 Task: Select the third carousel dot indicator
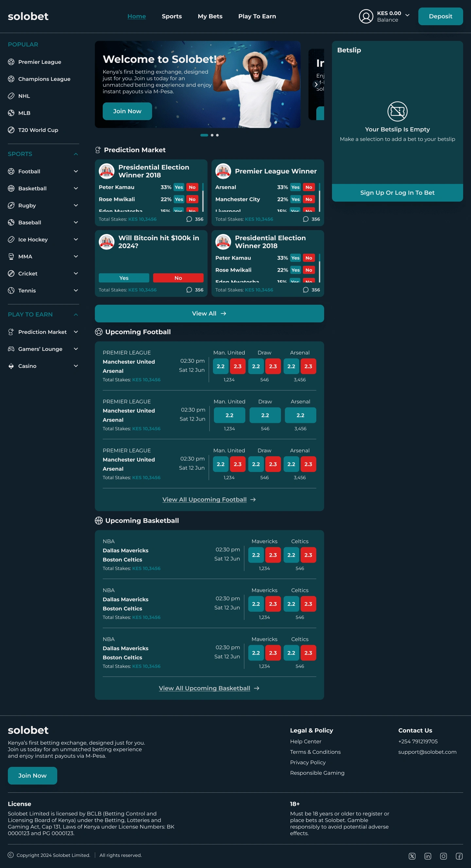coord(217,135)
